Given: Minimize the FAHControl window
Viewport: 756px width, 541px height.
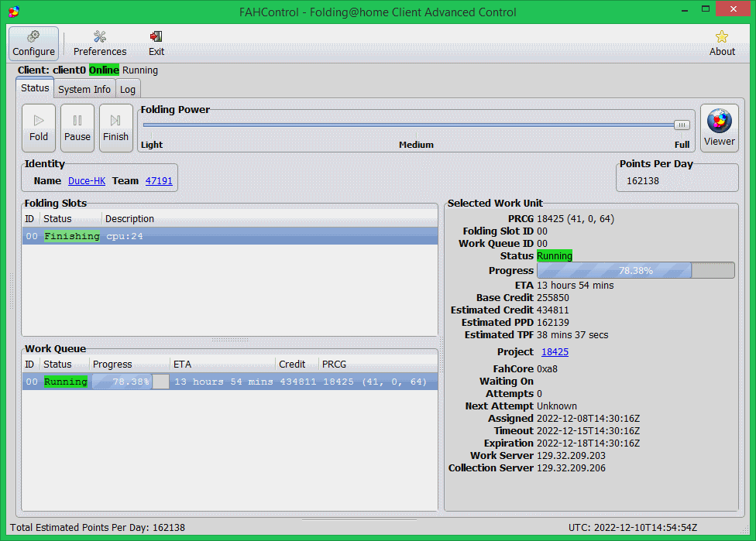Looking at the screenshot, I should tap(685, 9).
